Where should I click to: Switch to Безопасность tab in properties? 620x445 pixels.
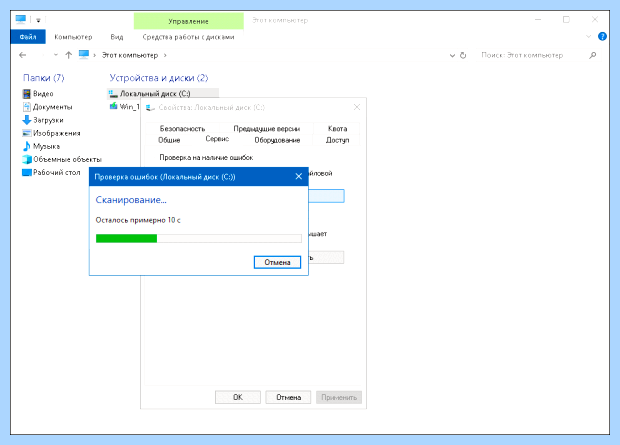tap(182, 129)
